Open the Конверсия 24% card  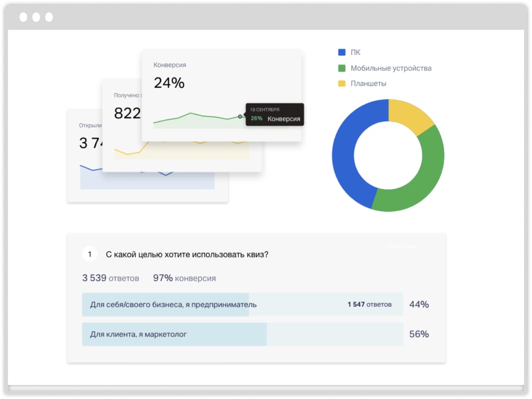221,96
